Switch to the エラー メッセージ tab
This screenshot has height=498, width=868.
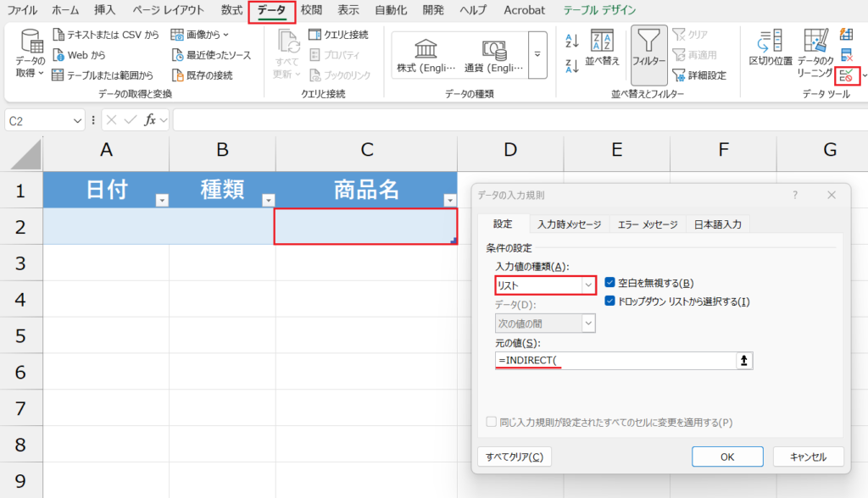click(647, 224)
